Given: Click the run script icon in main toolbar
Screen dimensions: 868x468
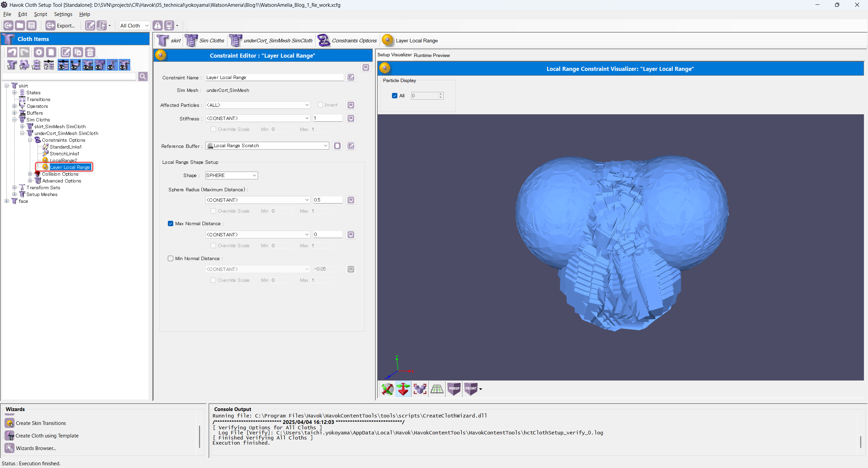Looking at the screenshot, I should click(x=101, y=25).
